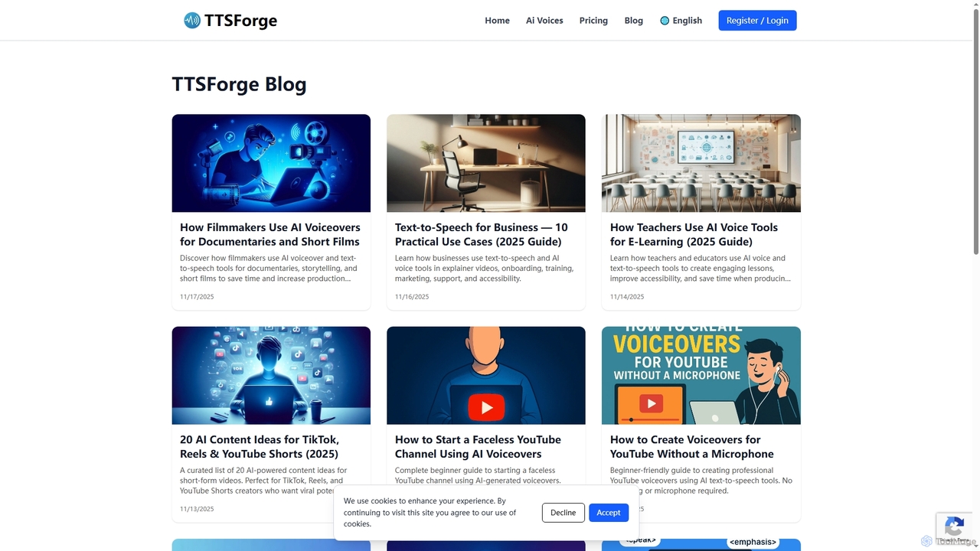Click the reCAPTCHA badge icon

click(x=954, y=527)
